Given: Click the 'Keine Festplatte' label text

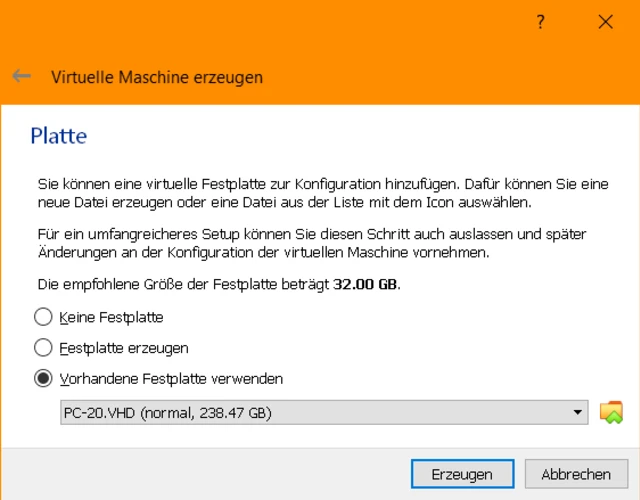Looking at the screenshot, I should pos(111,317).
